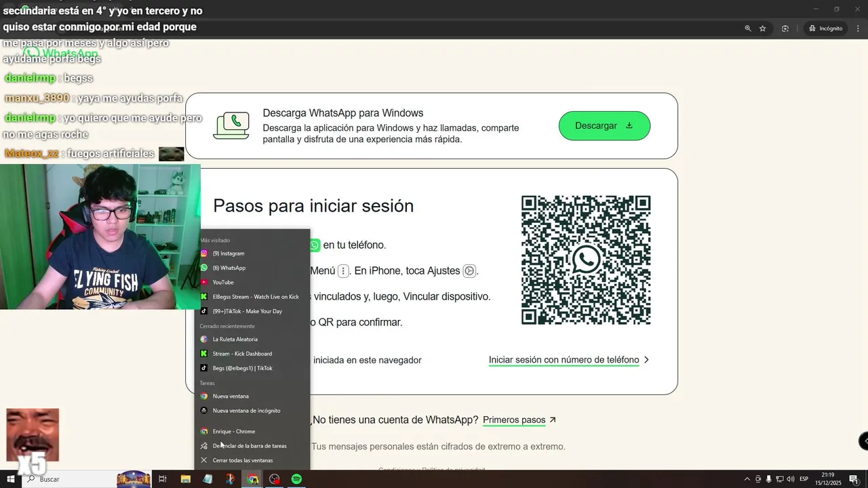Select YouTube from most visited list

coord(252,282)
